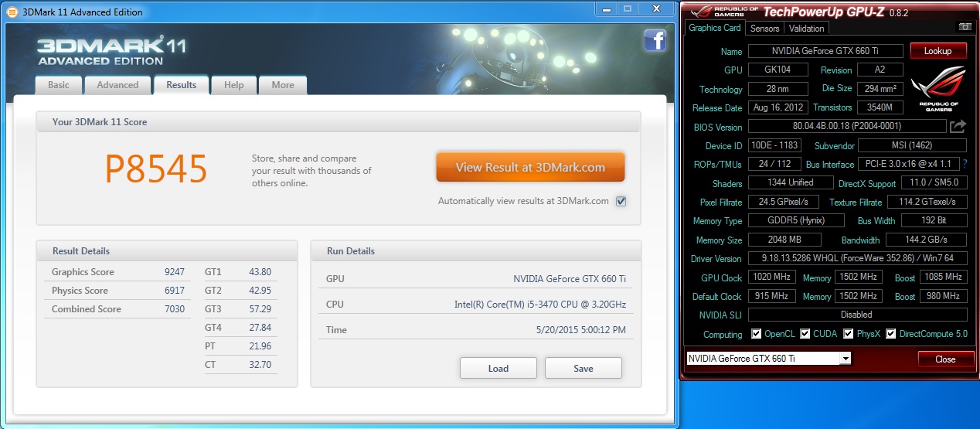Click the GT1 result 43.80
The width and height of the screenshot is (980, 429).
click(260, 272)
